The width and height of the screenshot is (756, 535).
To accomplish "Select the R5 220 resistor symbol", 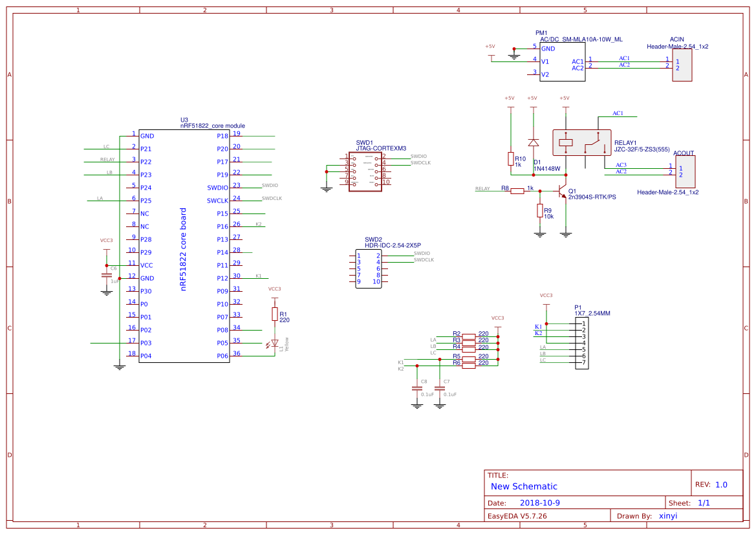I will pyautogui.click(x=469, y=359).
